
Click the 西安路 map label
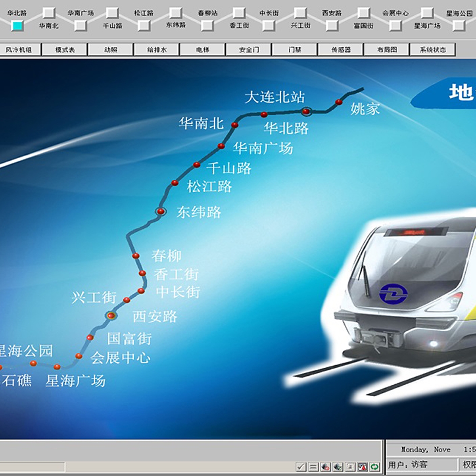point(155,317)
